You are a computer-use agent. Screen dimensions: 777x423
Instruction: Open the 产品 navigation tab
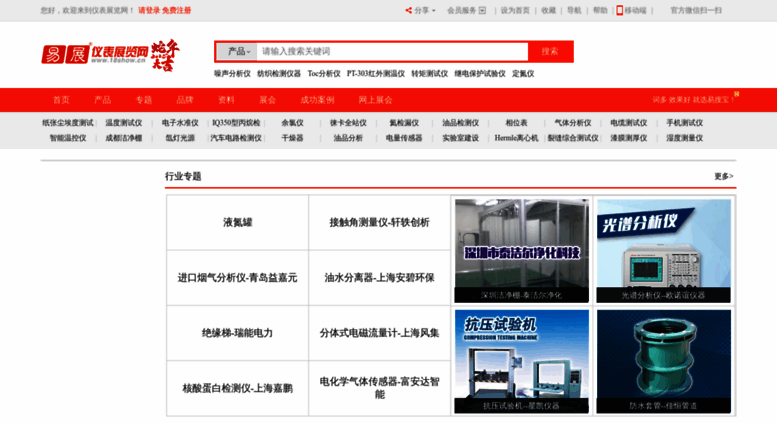point(103,100)
